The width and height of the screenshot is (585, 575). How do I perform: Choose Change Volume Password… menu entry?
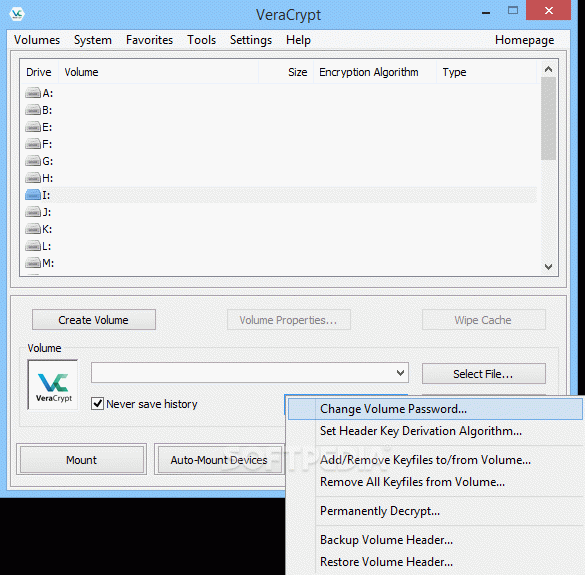(x=435, y=409)
